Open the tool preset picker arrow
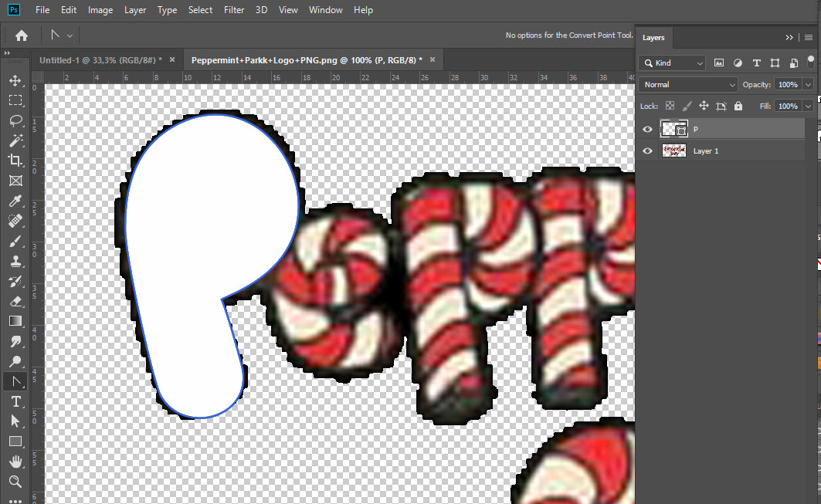 pos(70,36)
